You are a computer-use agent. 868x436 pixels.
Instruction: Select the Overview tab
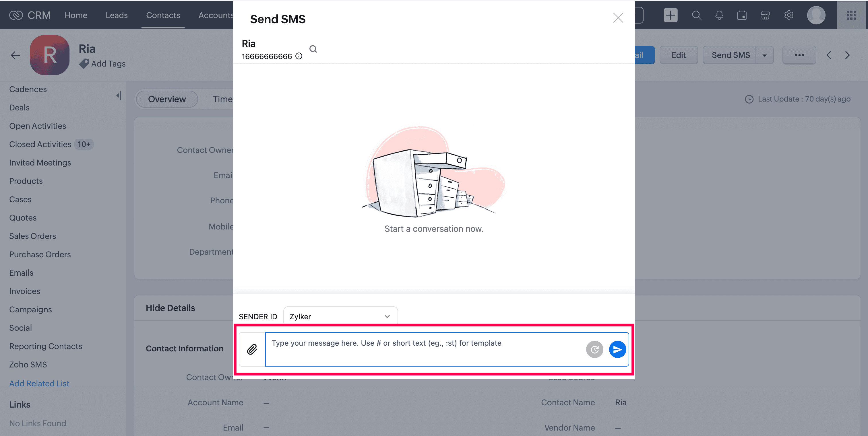166,99
